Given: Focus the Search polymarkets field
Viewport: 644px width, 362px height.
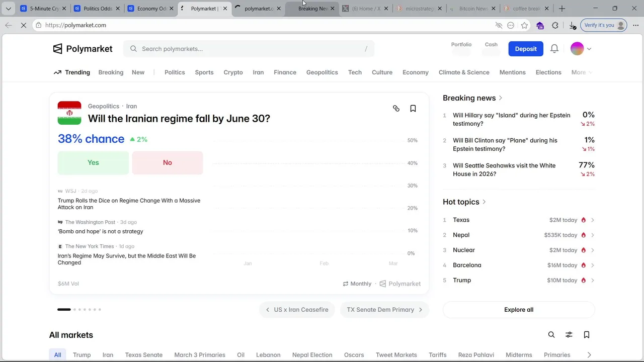Looking at the screenshot, I should click(249, 49).
